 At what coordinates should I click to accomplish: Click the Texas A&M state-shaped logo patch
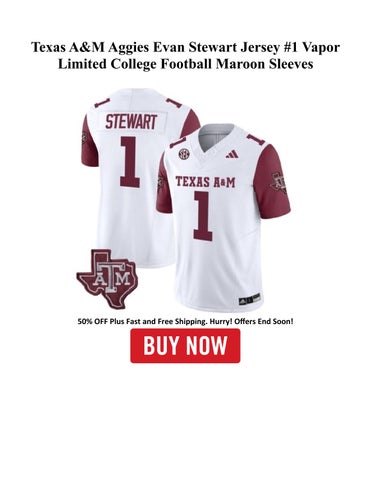click(x=107, y=279)
